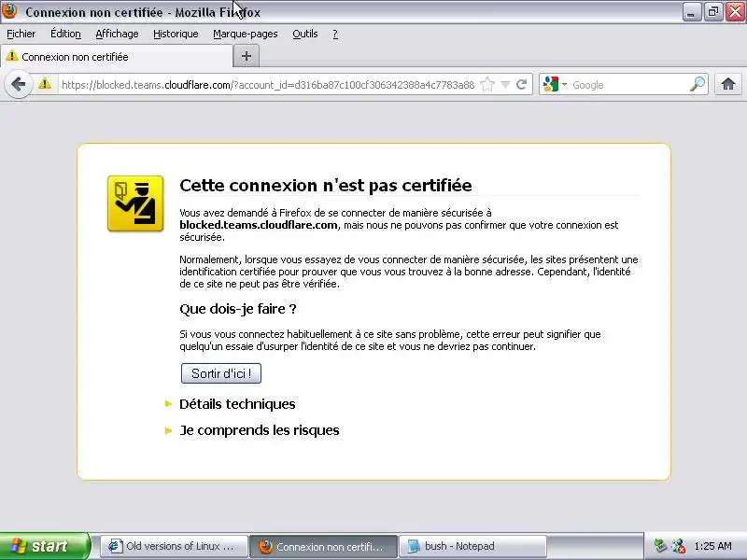Open the Historique menu
747x560 pixels.
point(176,34)
